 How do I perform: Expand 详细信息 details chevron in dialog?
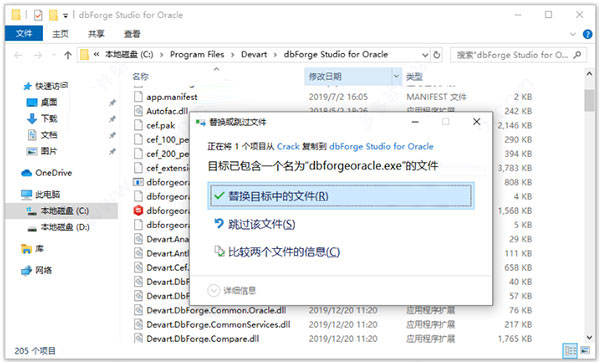[213, 290]
